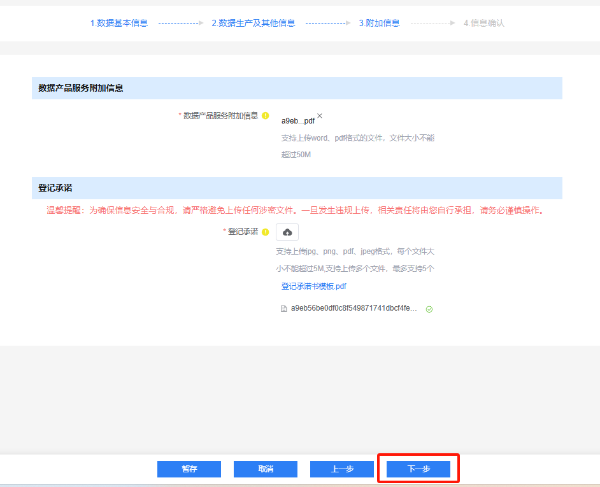This screenshot has width=600, height=487.
Task: Go back with the 上一步 button
Action: pyautogui.click(x=342, y=469)
